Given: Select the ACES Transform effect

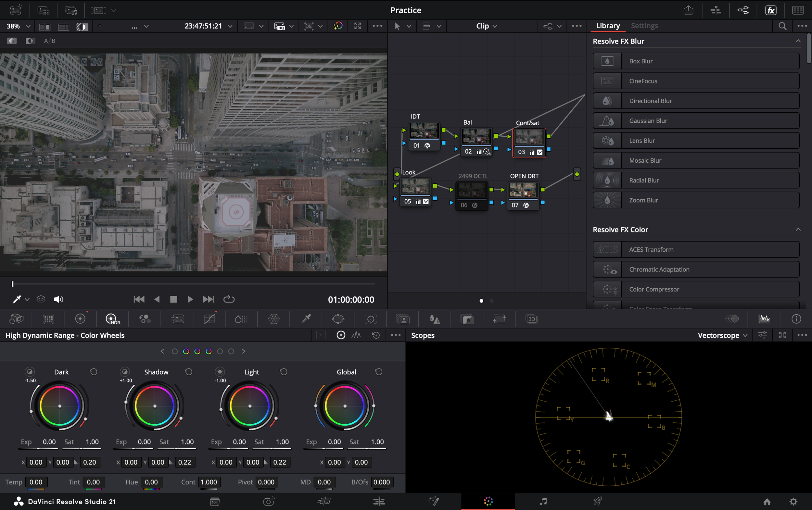Looking at the screenshot, I should pyautogui.click(x=696, y=249).
